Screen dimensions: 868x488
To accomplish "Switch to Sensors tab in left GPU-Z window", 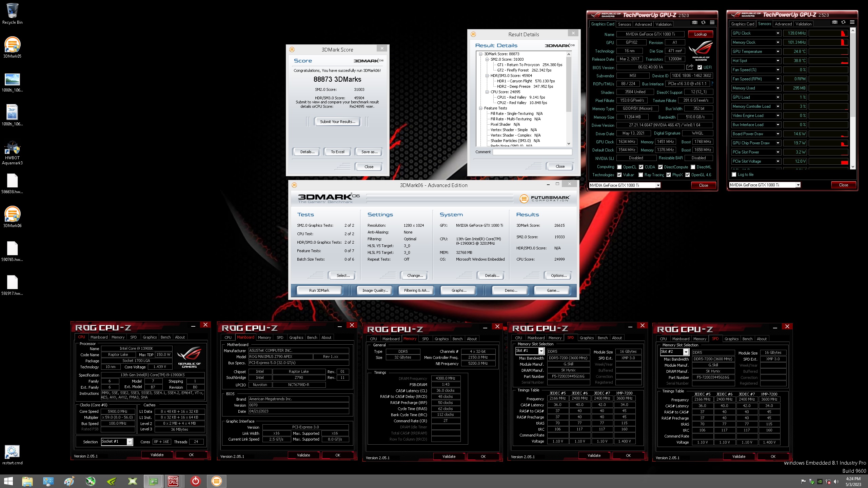I will tap(625, 24).
